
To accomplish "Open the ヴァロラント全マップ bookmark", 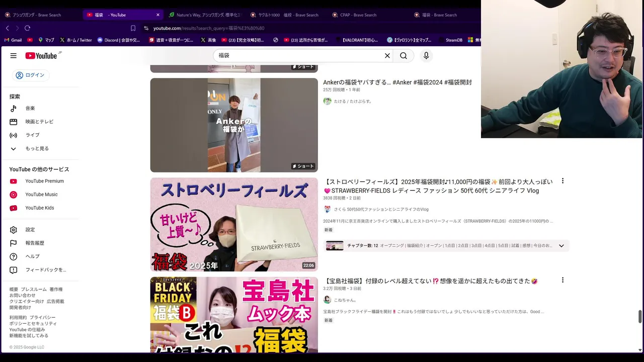I will point(409,40).
